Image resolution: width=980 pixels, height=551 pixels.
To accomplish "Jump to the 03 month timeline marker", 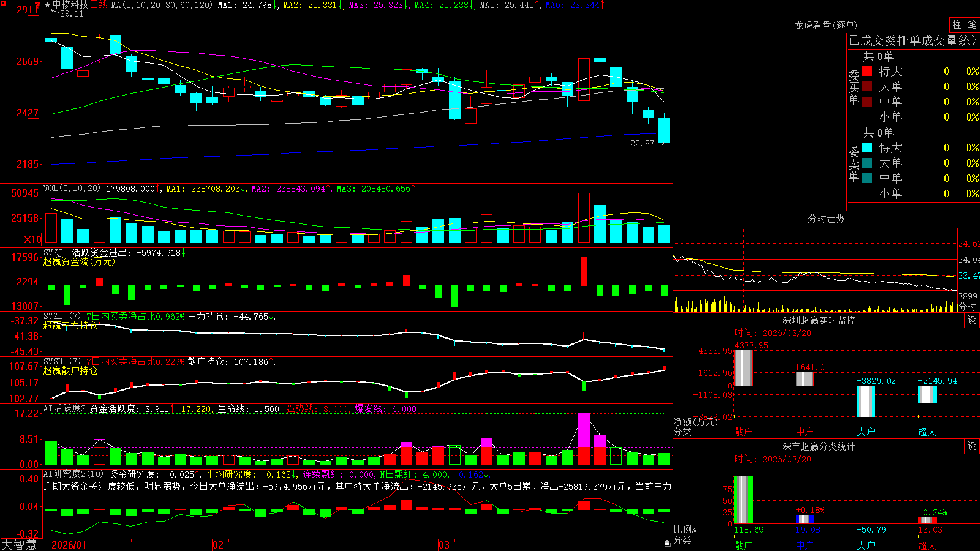I will click(444, 545).
